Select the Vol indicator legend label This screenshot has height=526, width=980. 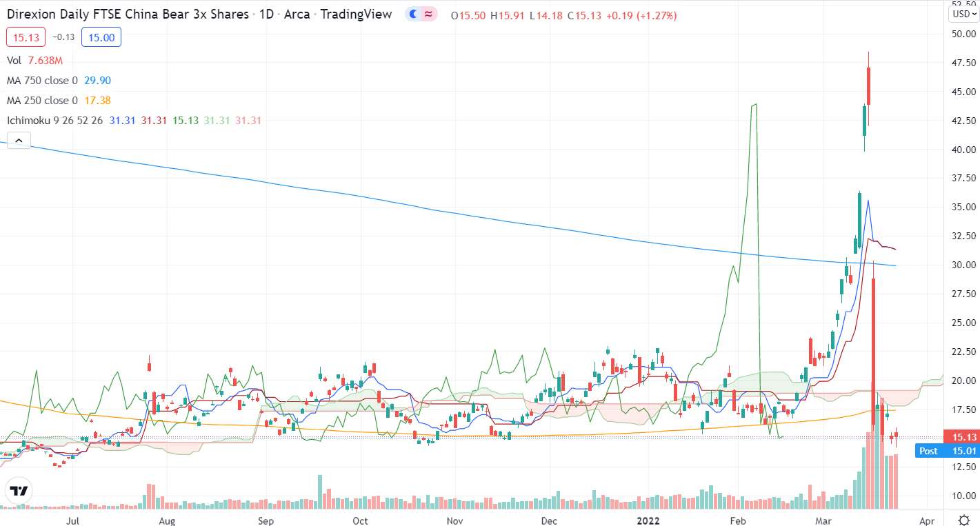pyautogui.click(x=15, y=61)
